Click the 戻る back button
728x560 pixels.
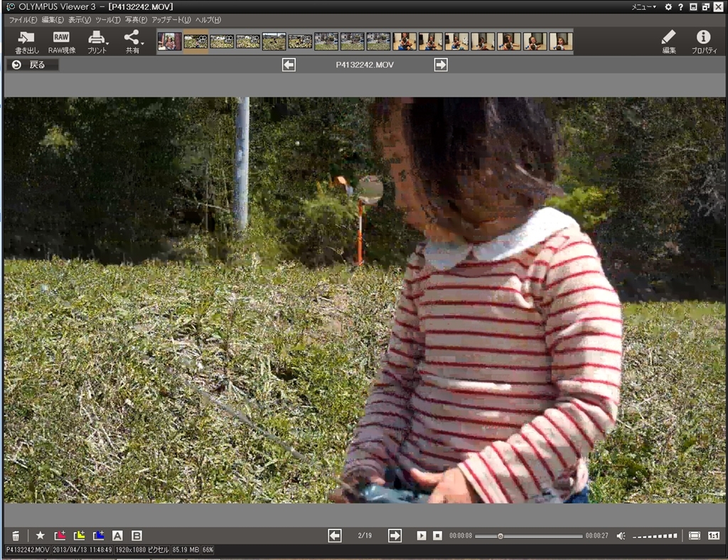point(32,65)
